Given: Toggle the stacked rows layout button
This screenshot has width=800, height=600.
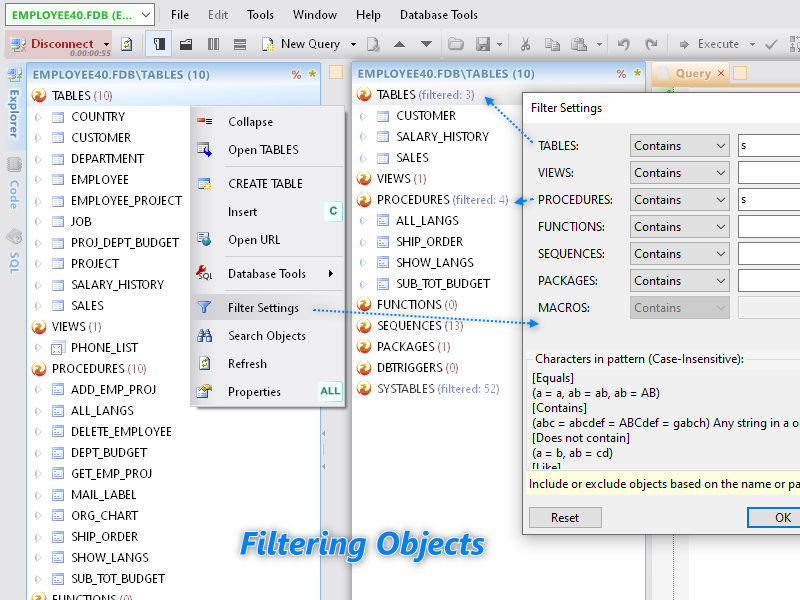Looking at the screenshot, I should tap(240, 44).
